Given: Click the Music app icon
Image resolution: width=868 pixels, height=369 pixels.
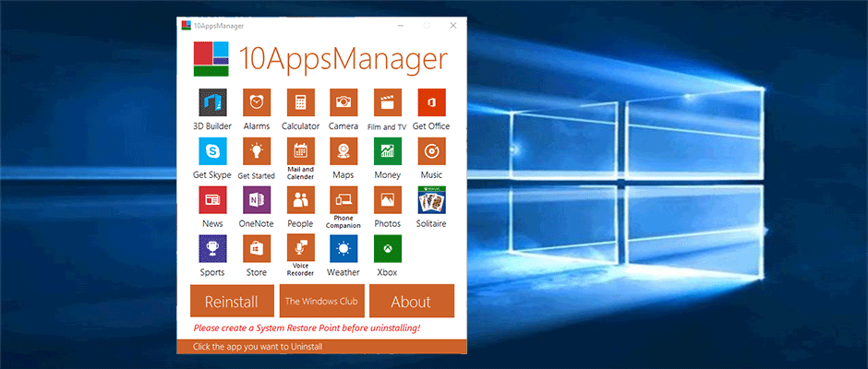Looking at the screenshot, I should point(432,151).
